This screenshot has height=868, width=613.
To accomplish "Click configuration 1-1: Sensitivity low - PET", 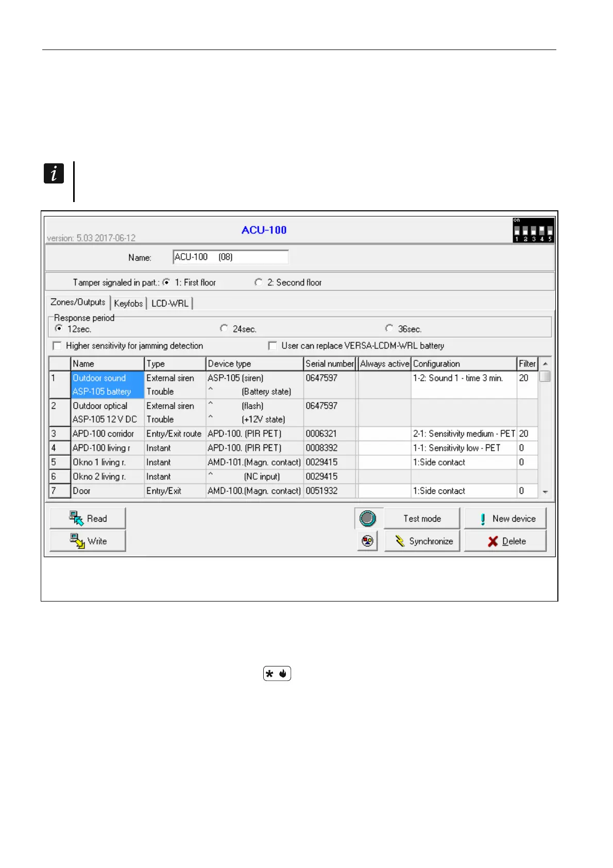I will (464, 448).
